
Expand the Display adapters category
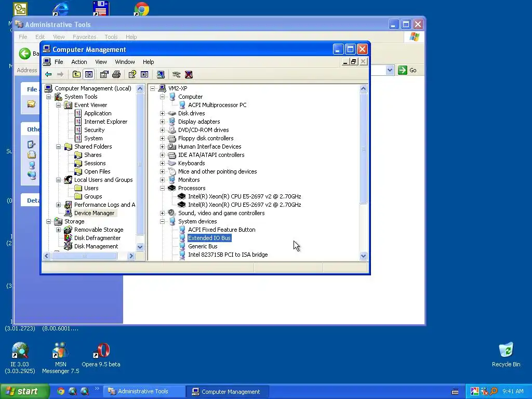coord(162,122)
